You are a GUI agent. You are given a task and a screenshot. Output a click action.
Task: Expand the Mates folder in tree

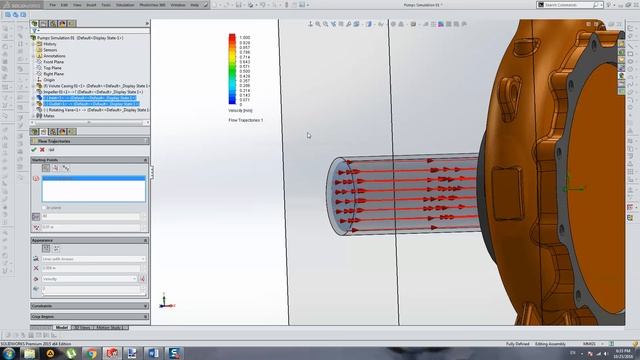click(x=33, y=116)
